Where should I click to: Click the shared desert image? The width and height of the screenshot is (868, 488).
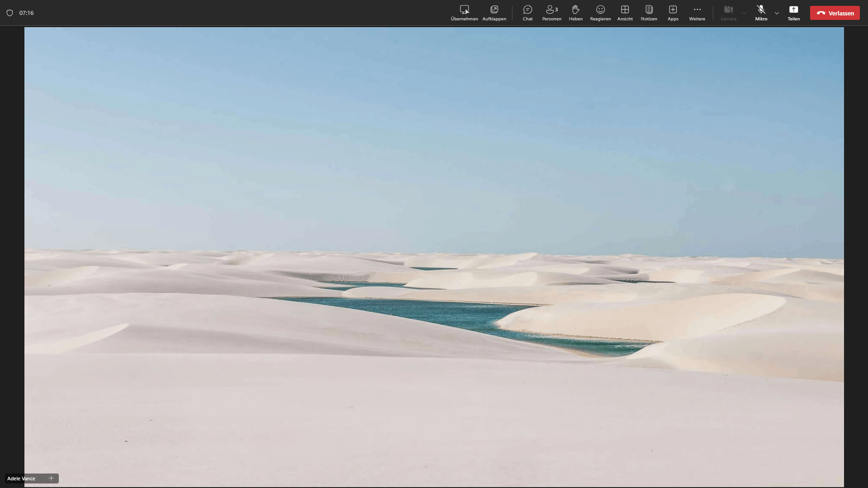tap(434, 257)
